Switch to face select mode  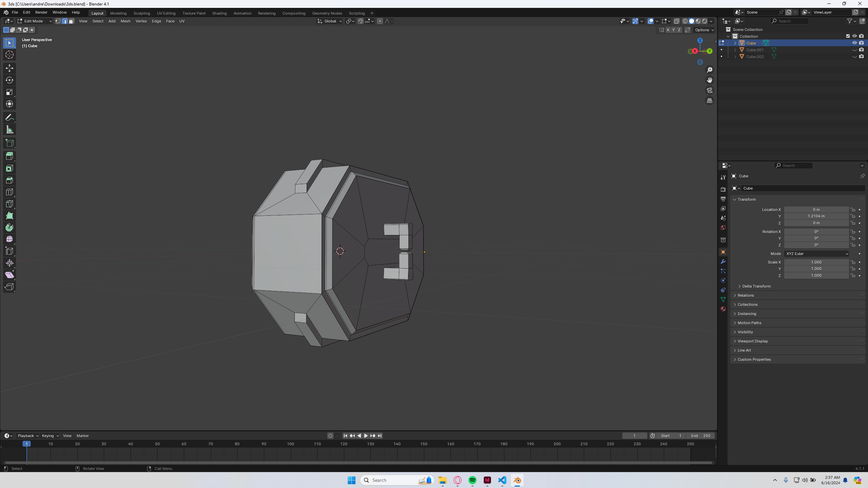71,21
